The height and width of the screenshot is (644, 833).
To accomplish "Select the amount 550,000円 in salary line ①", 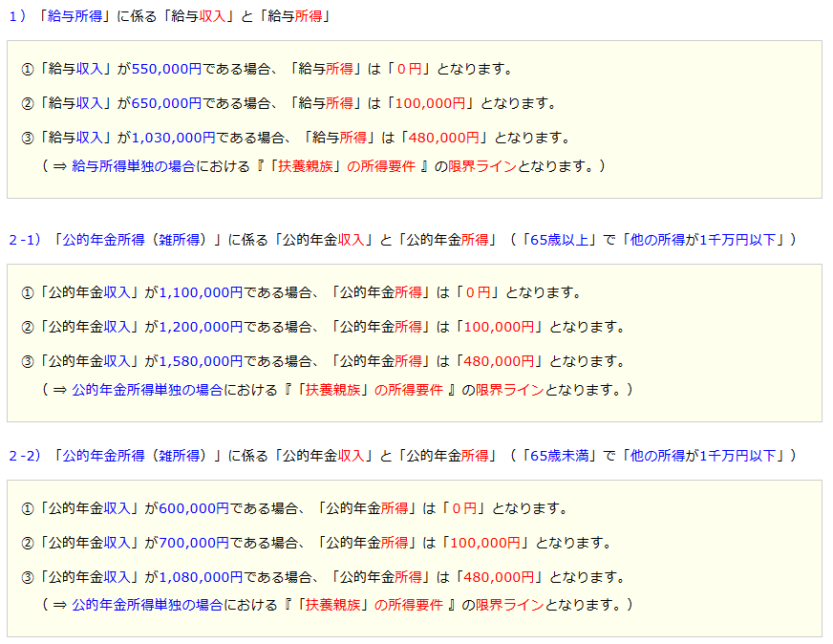I will [166, 69].
